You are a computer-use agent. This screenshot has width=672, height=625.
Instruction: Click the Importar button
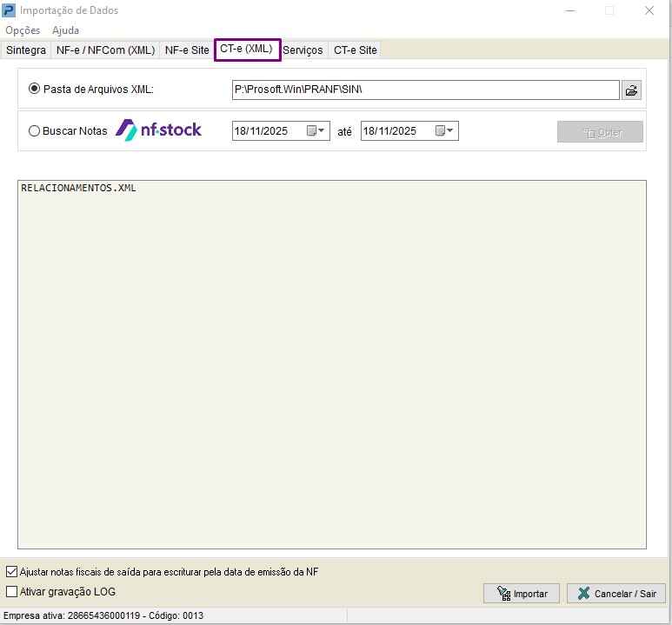pos(522,594)
